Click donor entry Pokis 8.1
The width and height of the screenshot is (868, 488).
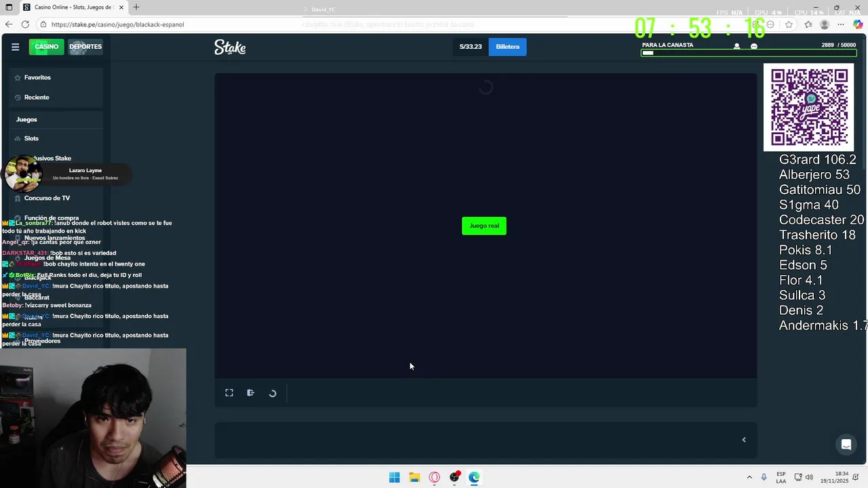(806, 250)
